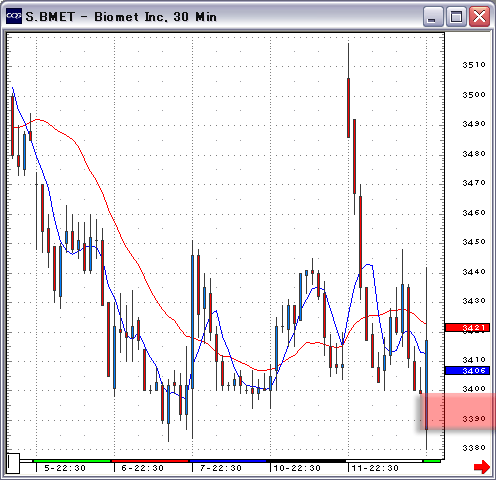This screenshot has height=480, width=496.
Task: Click the 3380 price scale value
Action: click(474, 448)
